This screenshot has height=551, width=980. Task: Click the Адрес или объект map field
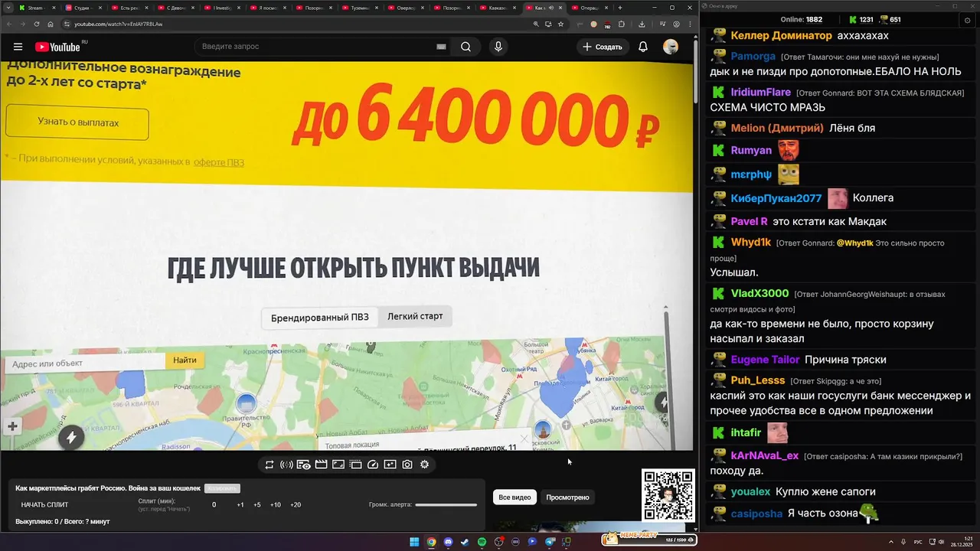click(x=85, y=363)
